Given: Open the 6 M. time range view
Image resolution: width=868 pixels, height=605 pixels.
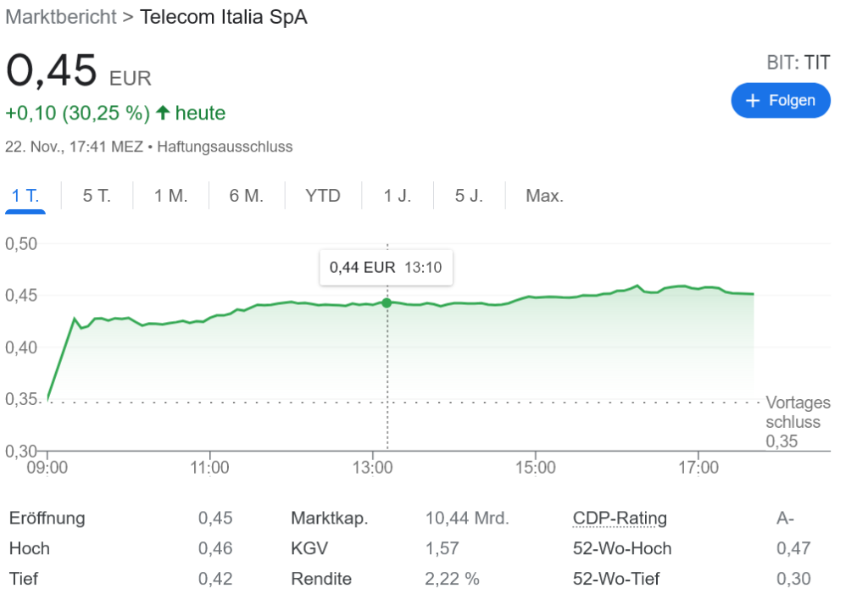Looking at the screenshot, I should tap(246, 196).
